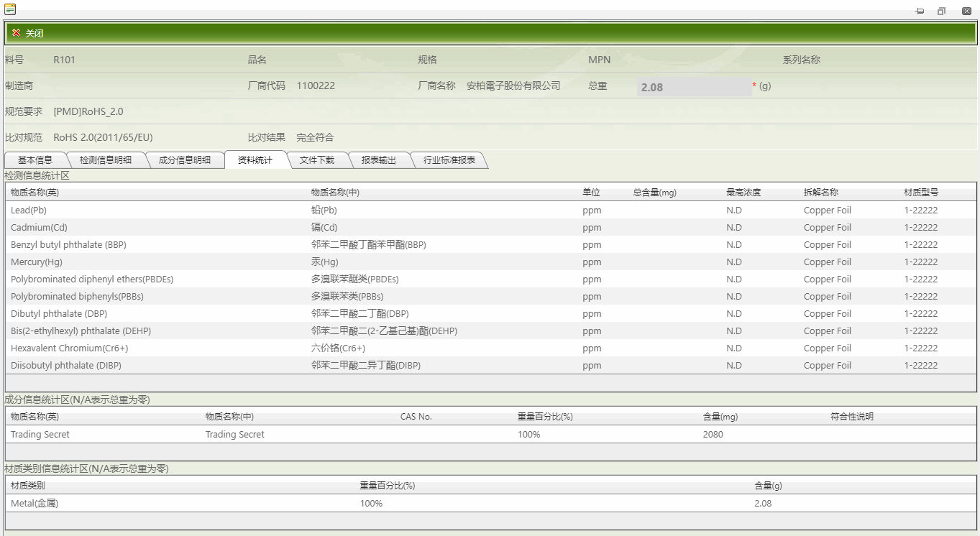Click the 材质型号 column header
The width and height of the screenshot is (980, 536).
point(921,193)
